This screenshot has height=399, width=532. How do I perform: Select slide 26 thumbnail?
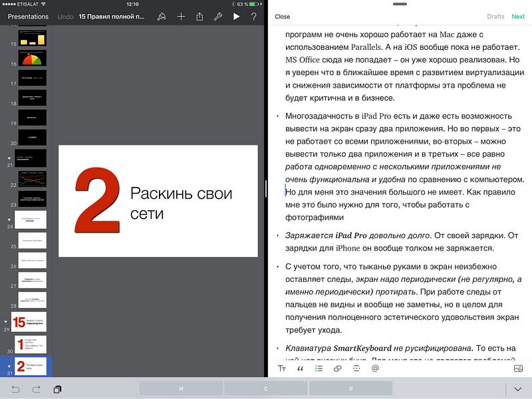point(32,260)
